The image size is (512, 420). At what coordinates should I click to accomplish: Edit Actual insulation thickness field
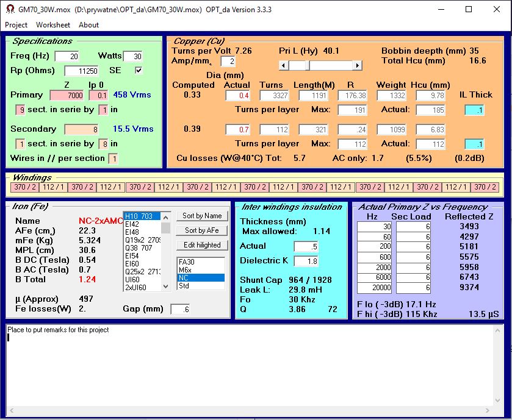point(306,246)
